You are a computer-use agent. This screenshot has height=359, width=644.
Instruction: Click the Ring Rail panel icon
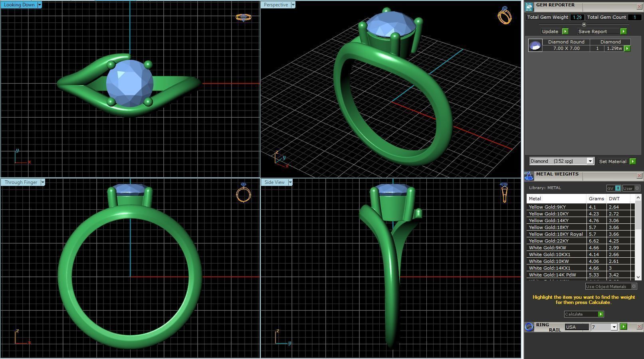[x=529, y=327]
